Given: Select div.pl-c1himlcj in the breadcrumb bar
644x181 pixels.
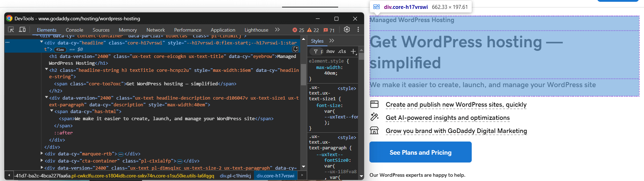Looking at the screenshot, I should click(235, 176).
